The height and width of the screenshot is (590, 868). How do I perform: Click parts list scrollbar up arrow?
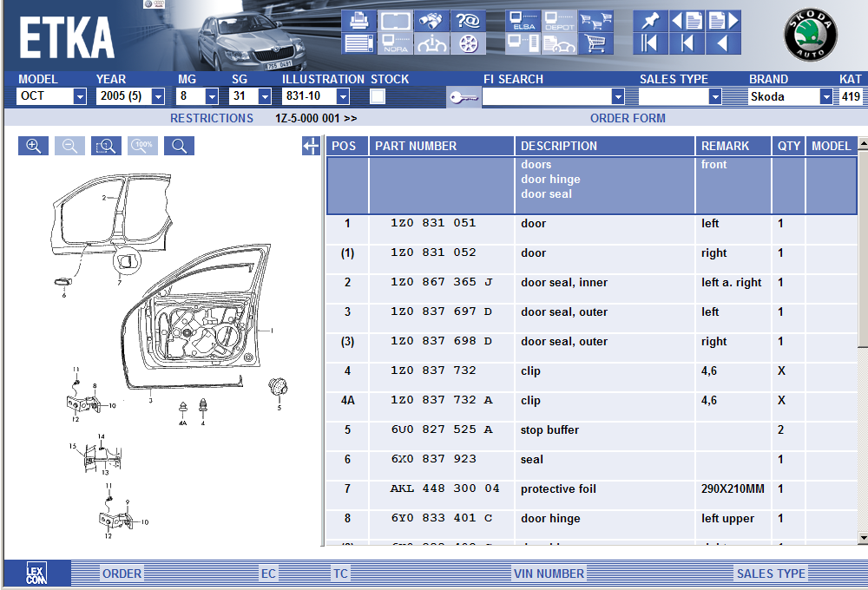(x=863, y=143)
